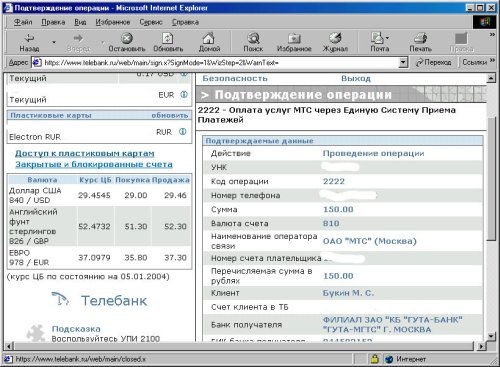
Task: Open the Файл menu
Action: 23,22
